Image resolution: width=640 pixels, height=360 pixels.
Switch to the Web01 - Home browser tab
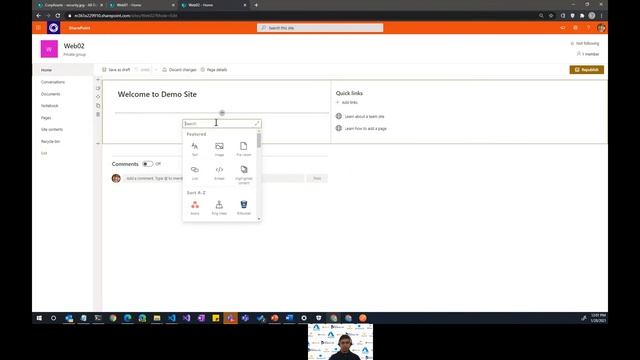(x=140, y=5)
